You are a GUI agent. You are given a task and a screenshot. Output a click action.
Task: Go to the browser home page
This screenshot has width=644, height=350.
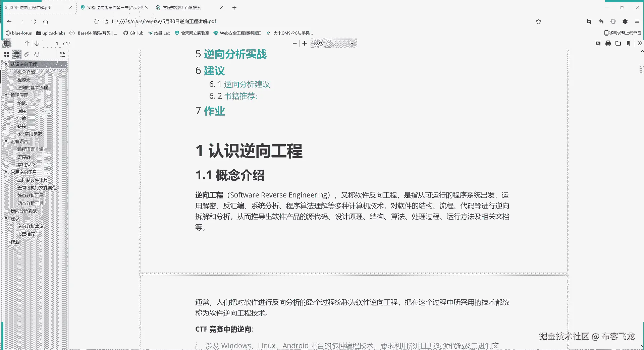46,21
